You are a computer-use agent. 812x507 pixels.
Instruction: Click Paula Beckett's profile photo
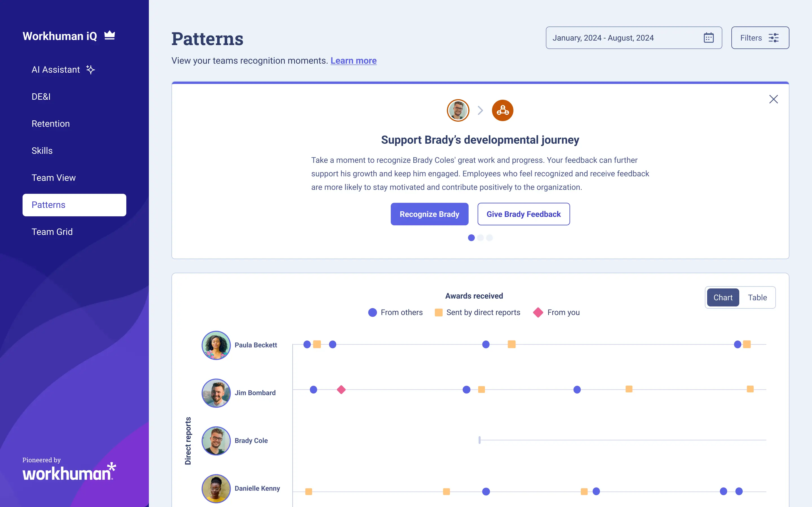[216, 345]
